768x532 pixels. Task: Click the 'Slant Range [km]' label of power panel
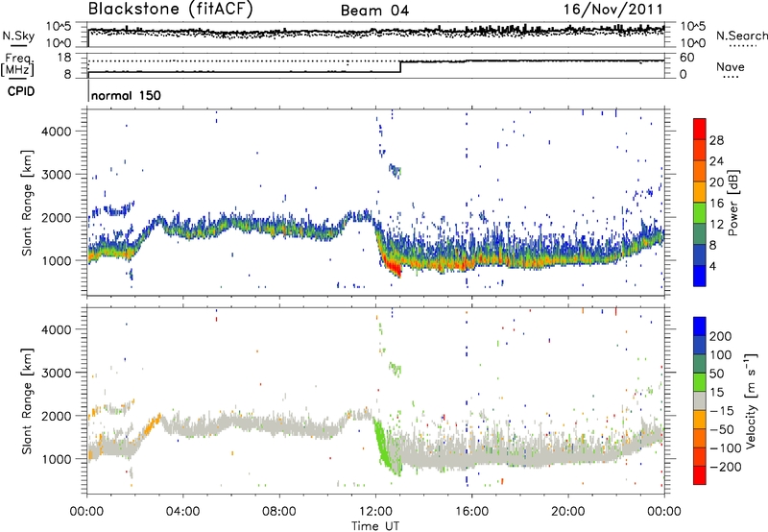pyautogui.click(x=27, y=203)
